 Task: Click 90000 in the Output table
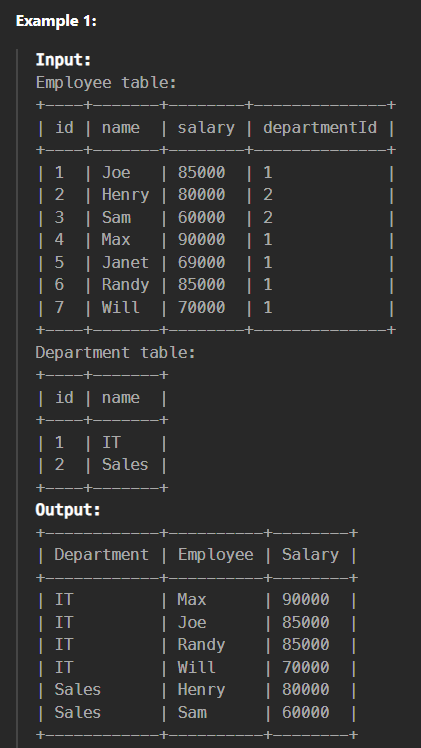(306, 600)
